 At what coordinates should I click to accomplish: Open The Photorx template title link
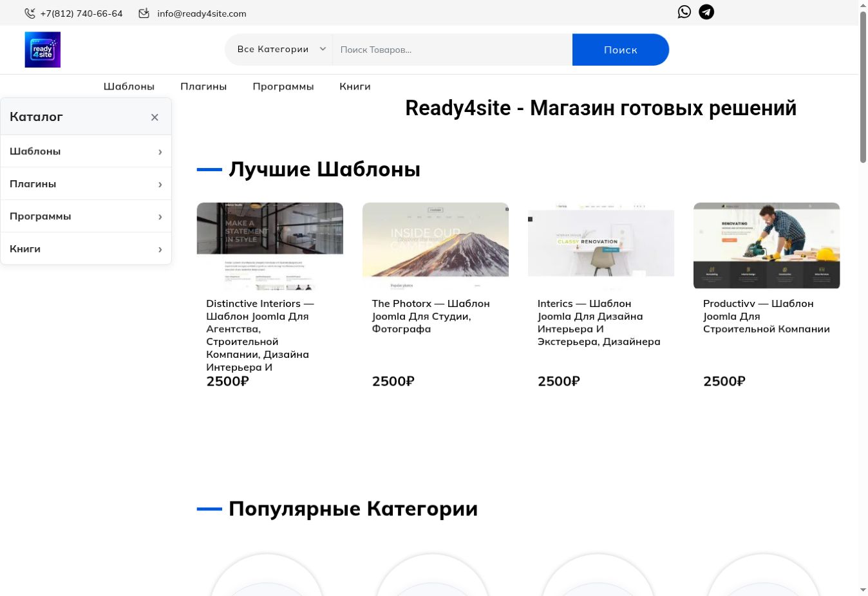click(431, 316)
